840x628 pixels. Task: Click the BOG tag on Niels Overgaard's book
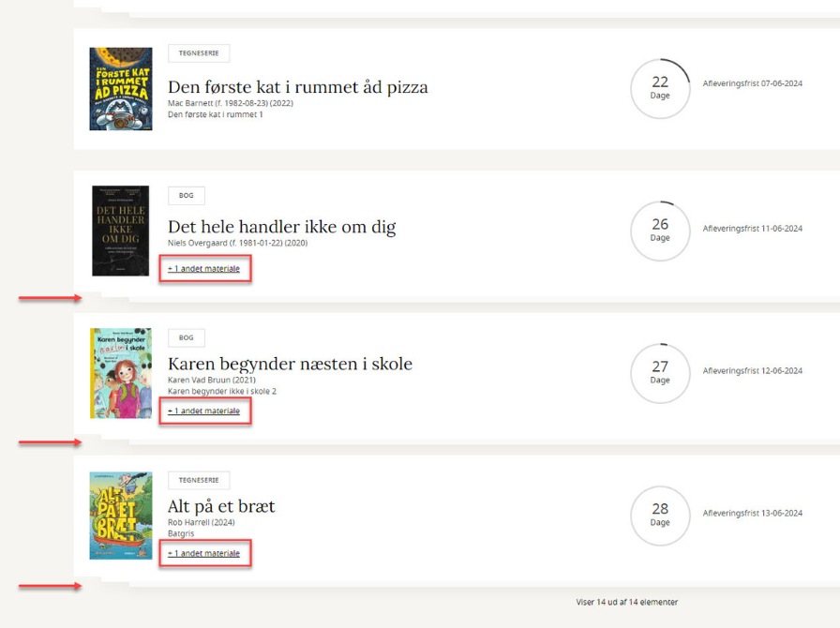186,196
